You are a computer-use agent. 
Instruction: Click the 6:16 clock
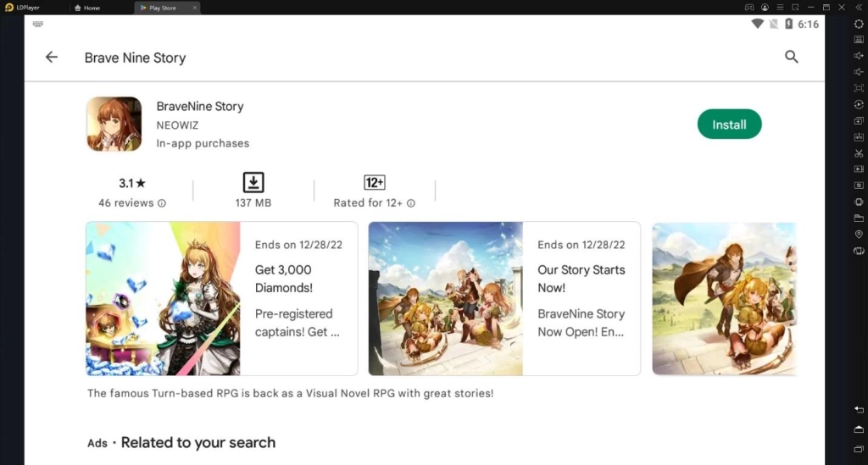808,25
